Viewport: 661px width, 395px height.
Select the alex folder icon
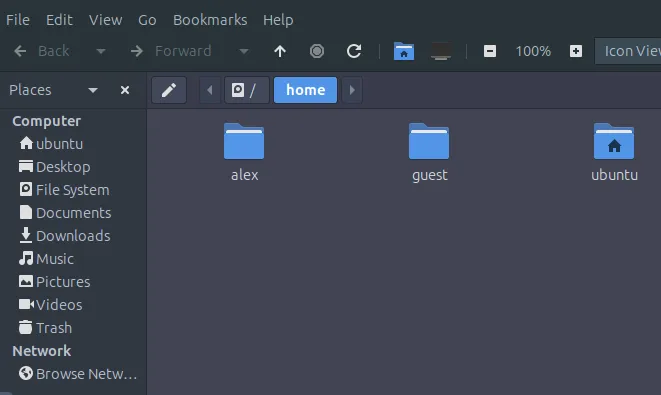pyautogui.click(x=244, y=141)
